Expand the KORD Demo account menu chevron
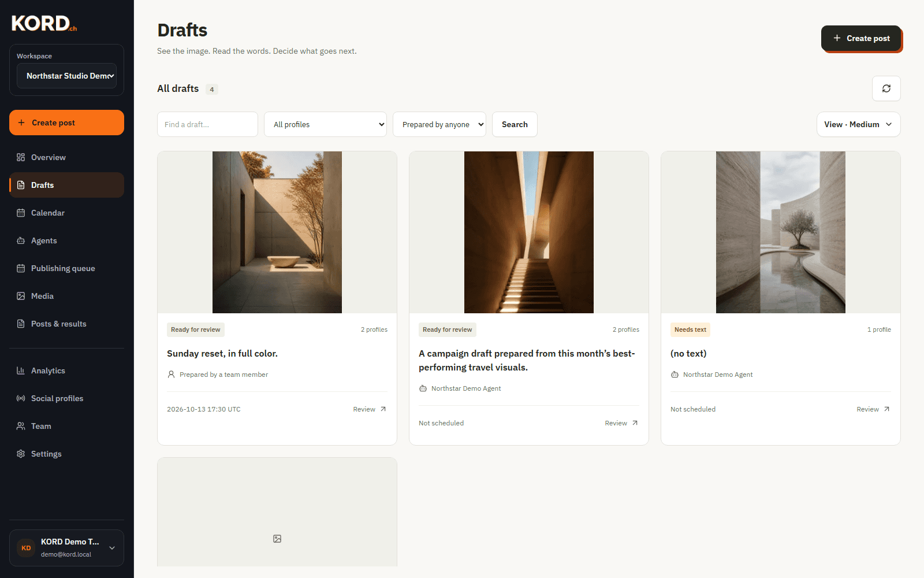This screenshot has width=924, height=578. pos(112,548)
